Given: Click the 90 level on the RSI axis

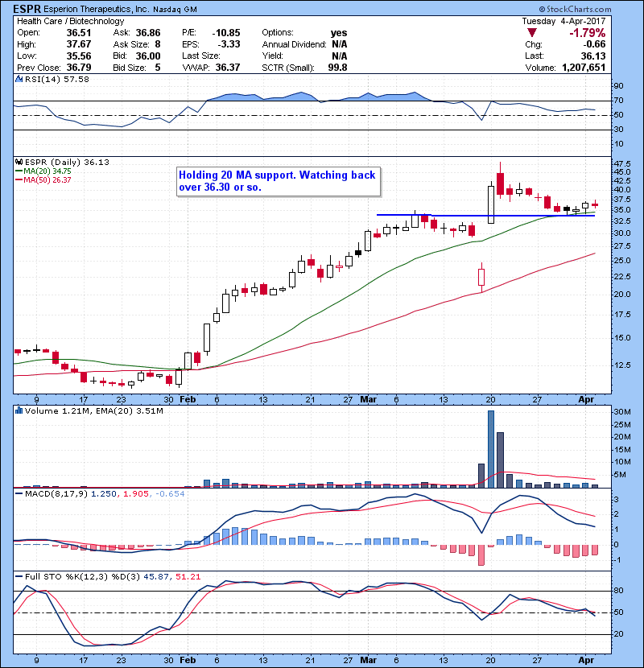Looking at the screenshot, I should (x=618, y=86).
